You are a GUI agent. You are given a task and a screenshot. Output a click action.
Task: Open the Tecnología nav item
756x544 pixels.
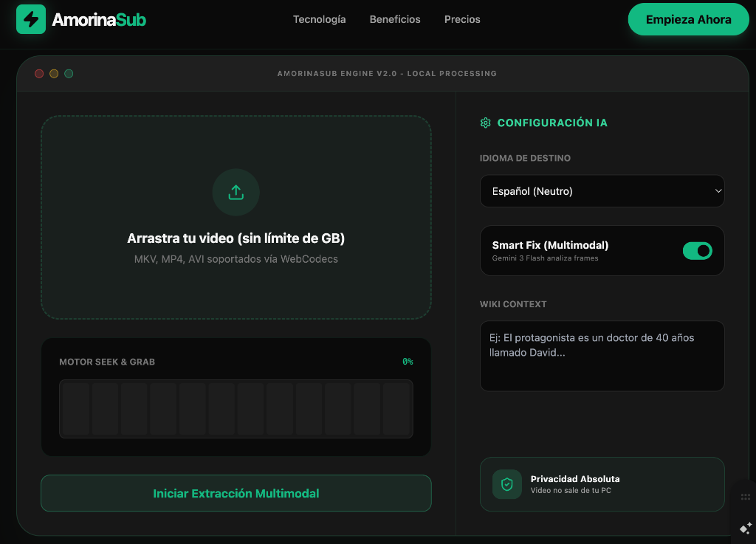pos(319,19)
